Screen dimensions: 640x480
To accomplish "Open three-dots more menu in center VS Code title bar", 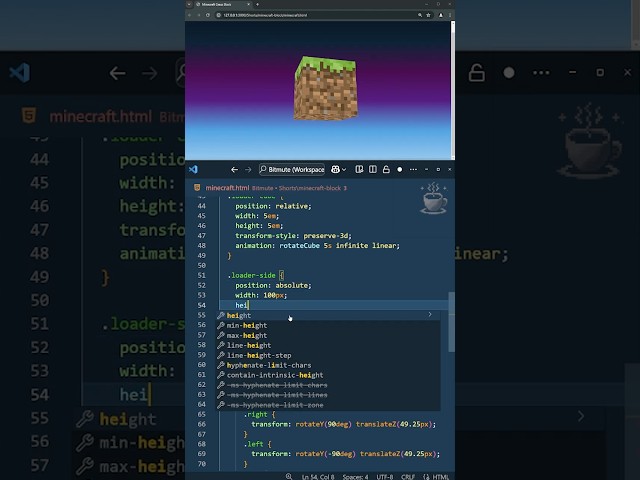I will click(x=413, y=169).
